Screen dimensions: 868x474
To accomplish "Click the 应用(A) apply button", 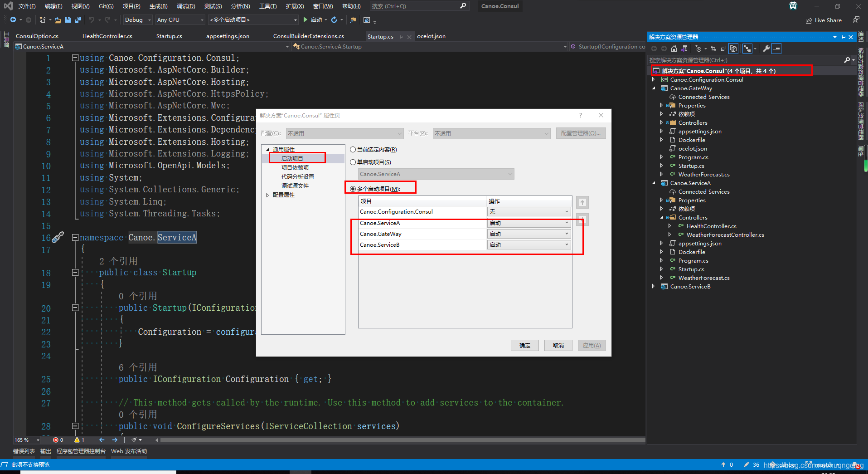I will (x=592, y=346).
